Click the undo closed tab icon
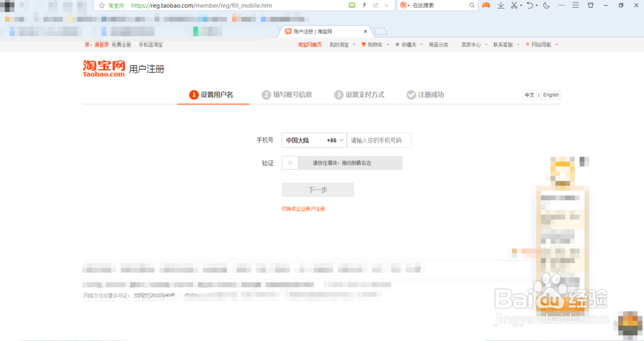Screen dimensions: 644x341 point(530,5)
